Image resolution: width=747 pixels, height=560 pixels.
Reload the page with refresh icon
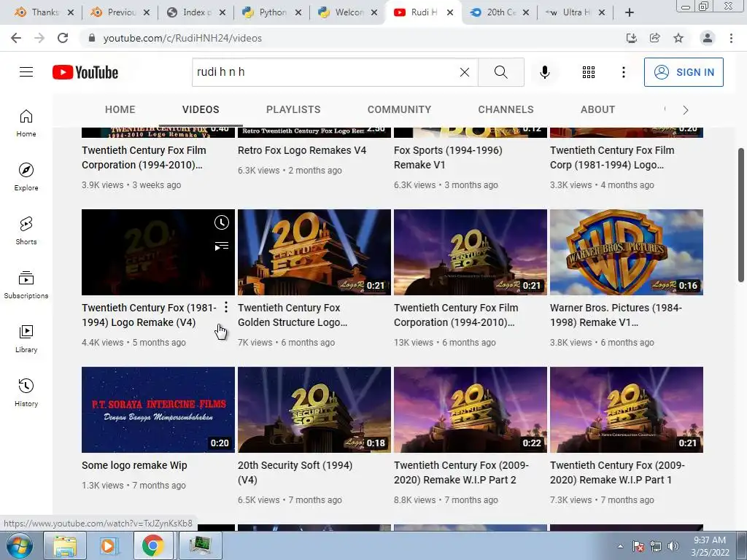click(63, 38)
